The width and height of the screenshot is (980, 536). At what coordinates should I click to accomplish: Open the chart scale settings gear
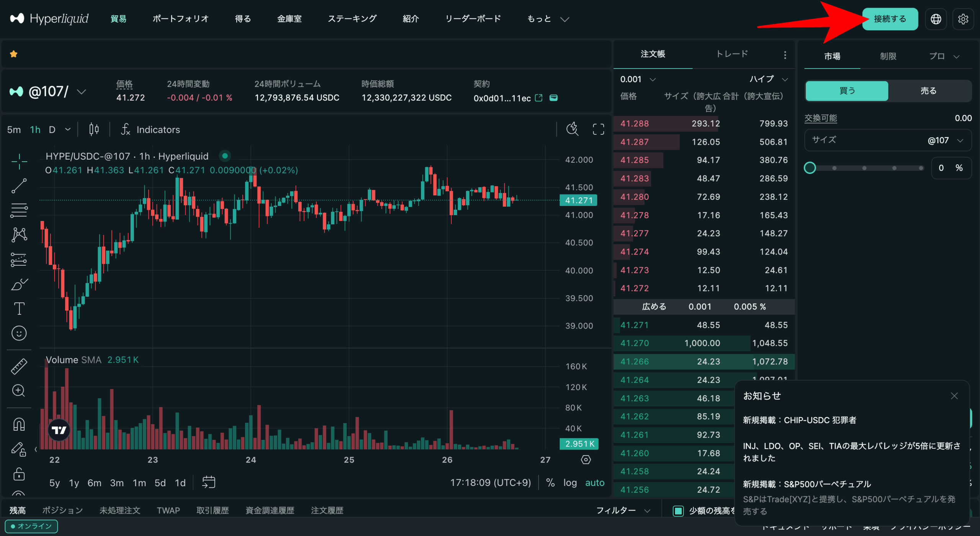click(x=586, y=459)
